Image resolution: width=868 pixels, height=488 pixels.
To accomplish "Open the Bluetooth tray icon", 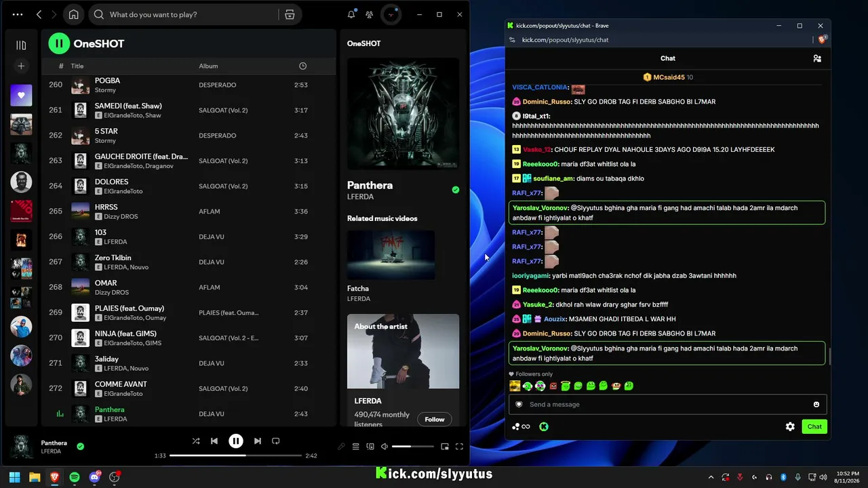I will [x=783, y=477].
